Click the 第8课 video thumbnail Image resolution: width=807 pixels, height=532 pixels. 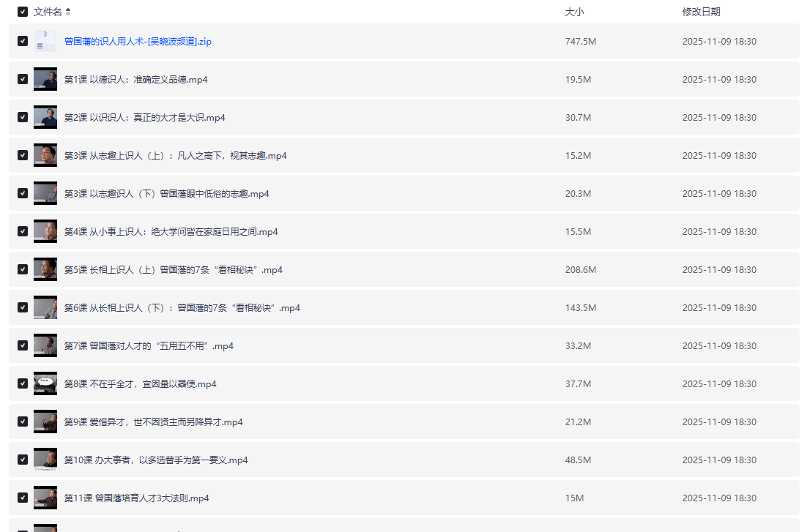point(45,383)
